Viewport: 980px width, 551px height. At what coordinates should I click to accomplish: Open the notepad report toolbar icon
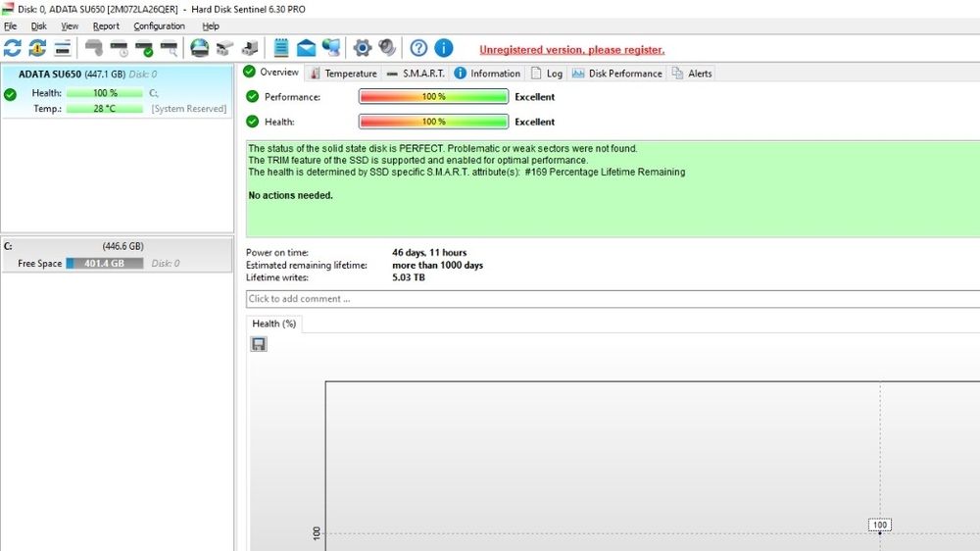281,47
